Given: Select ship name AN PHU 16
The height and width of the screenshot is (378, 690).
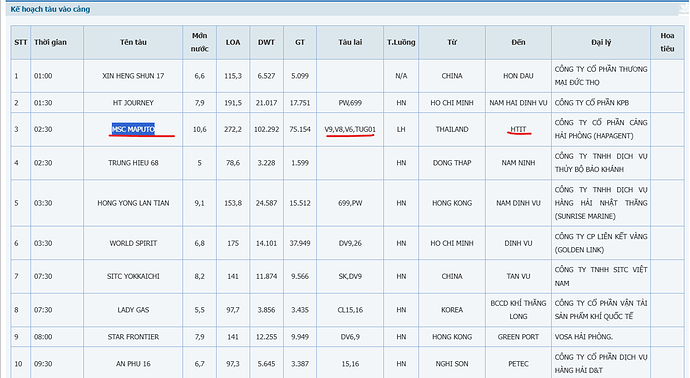Looking at the screenshot, I should pyautogui.click(x=133, y=363).
